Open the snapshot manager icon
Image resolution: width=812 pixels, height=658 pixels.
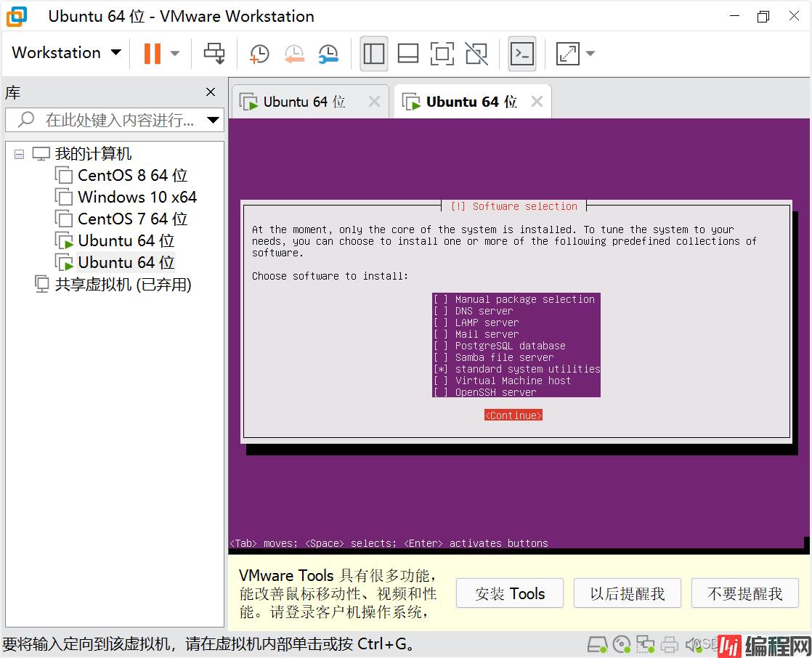pos(328,53)
